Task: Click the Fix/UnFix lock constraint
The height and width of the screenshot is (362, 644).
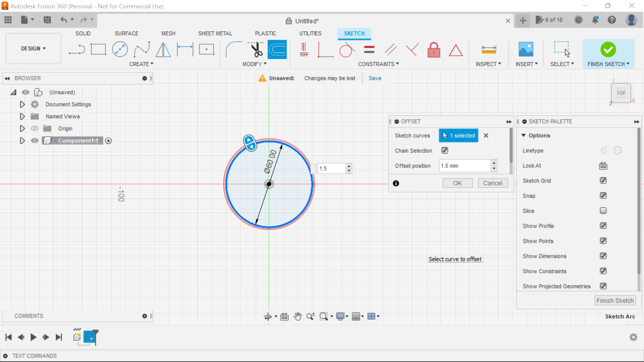Action: pos(434,49)
